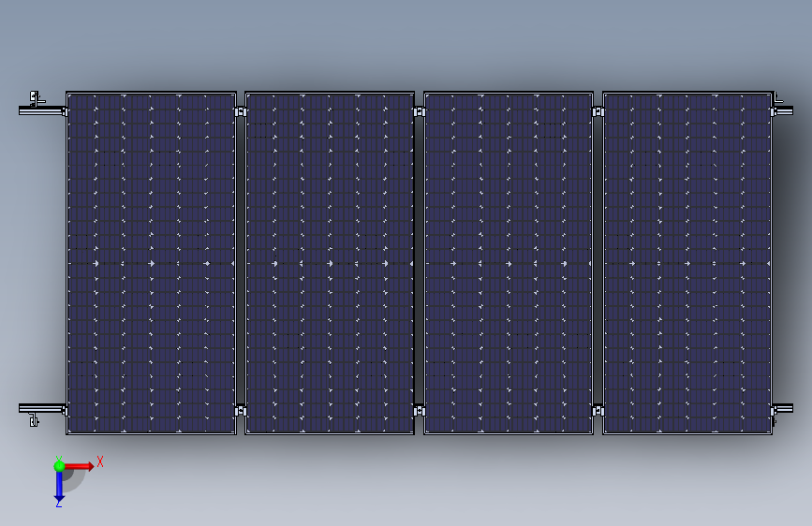Click the red X axis arrow of triad
The height and width of the screenshot is (526, 812).
[x=80, y=466]
